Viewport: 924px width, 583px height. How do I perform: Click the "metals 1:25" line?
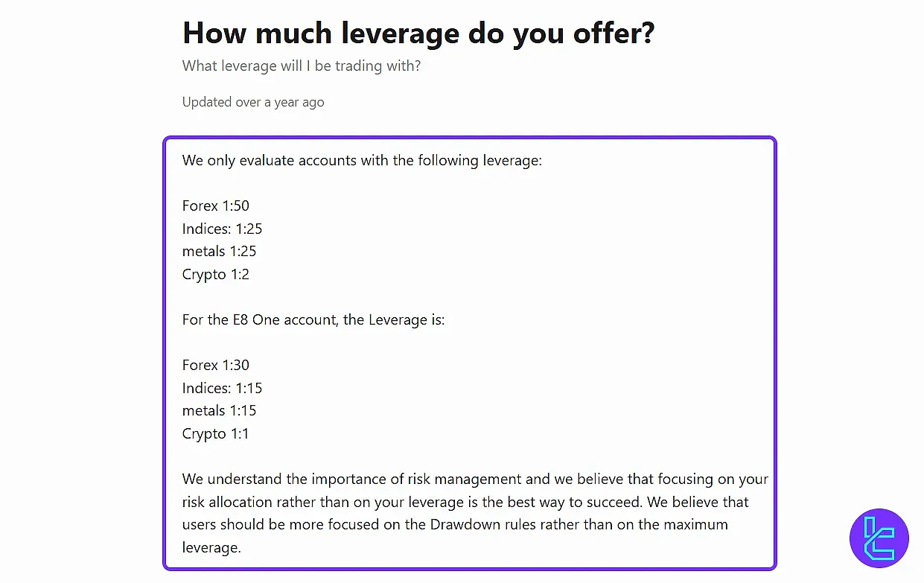click(x=219, y=251)
